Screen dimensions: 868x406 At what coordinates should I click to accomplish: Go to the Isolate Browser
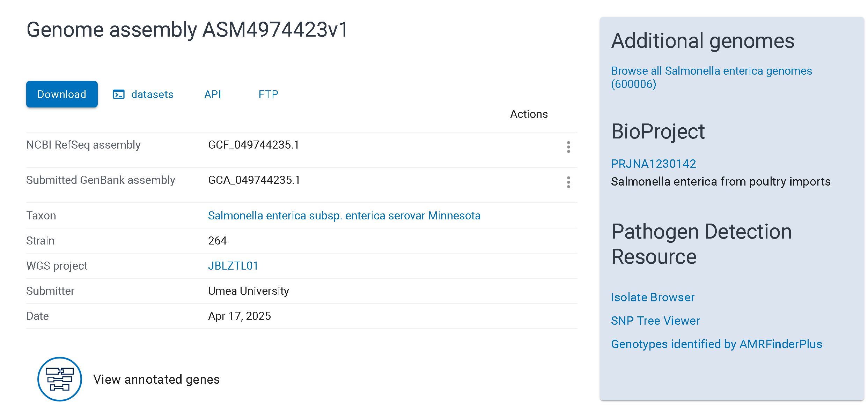[x=653, y=297]
